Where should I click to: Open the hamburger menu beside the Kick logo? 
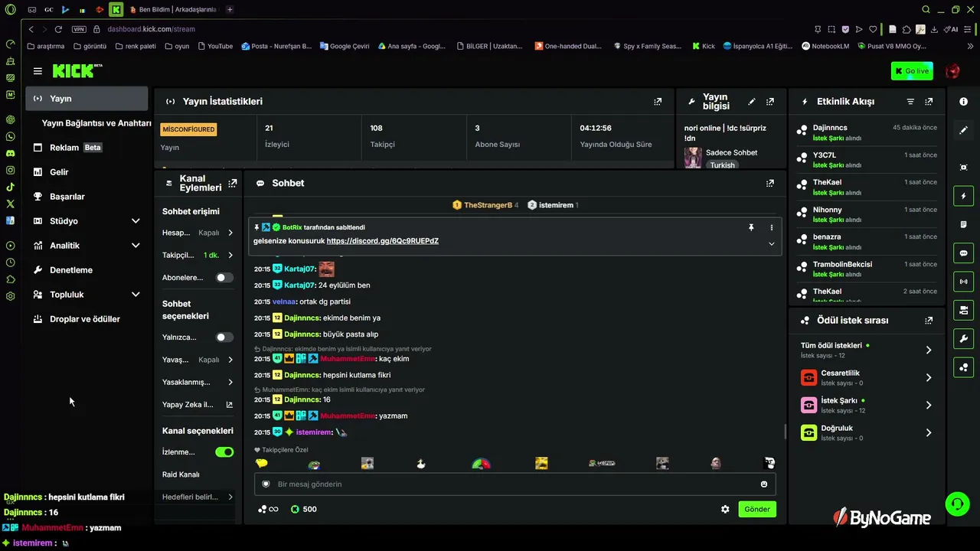coord(38,71)
